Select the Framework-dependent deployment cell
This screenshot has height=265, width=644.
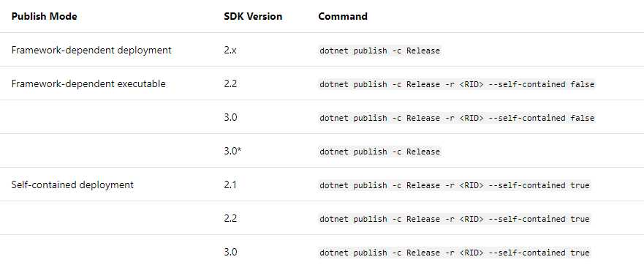click(91, 51)
